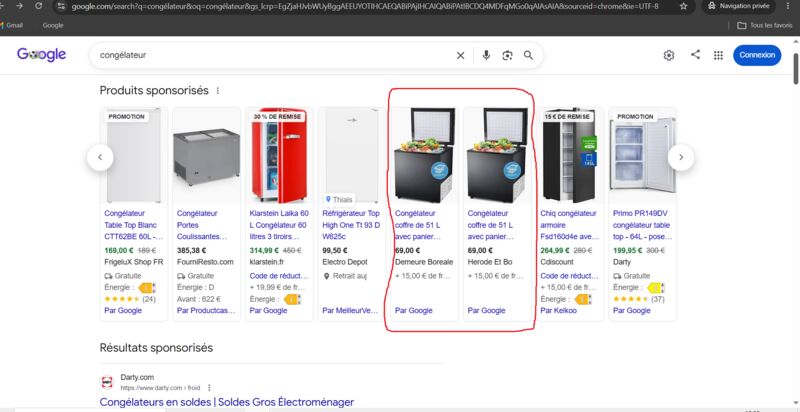Click Darty product star rating (37)
The width and height of the screenshot is (800, 412).
[x=639, y=299]
